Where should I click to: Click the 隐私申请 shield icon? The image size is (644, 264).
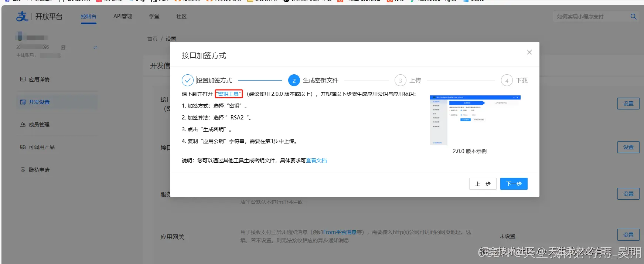[23, 170]
